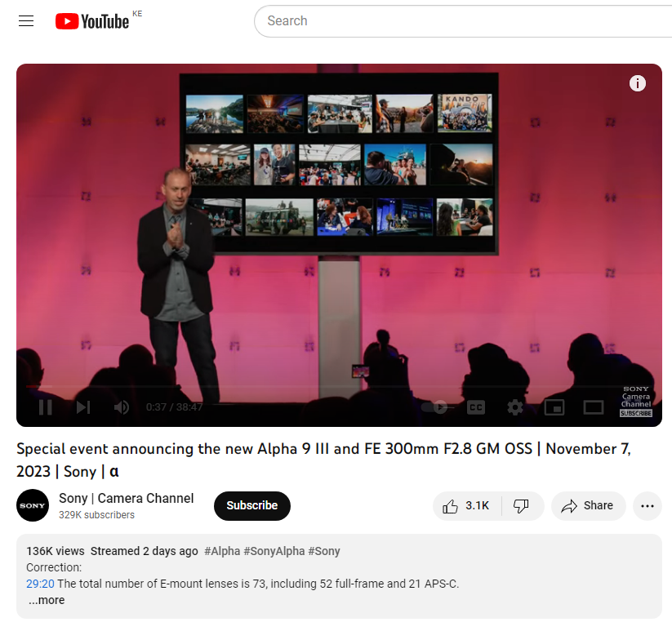Image resolution: width=672 pixels, height=622 pixels.
Task: Switch to theater mode
Action: pos(594,407)
